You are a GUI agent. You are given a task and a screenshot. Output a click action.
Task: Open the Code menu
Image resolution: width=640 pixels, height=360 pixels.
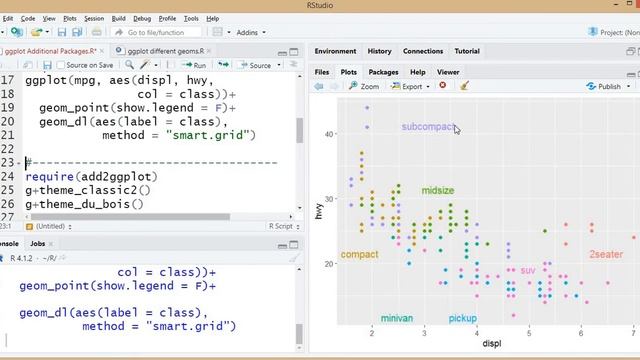coord(28,19)
